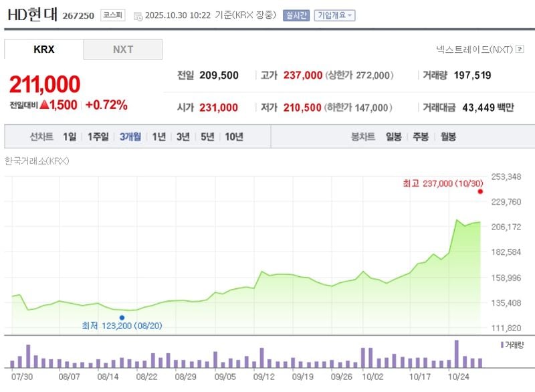Switch to 일봉 daily candle chart

pos(393,136)
